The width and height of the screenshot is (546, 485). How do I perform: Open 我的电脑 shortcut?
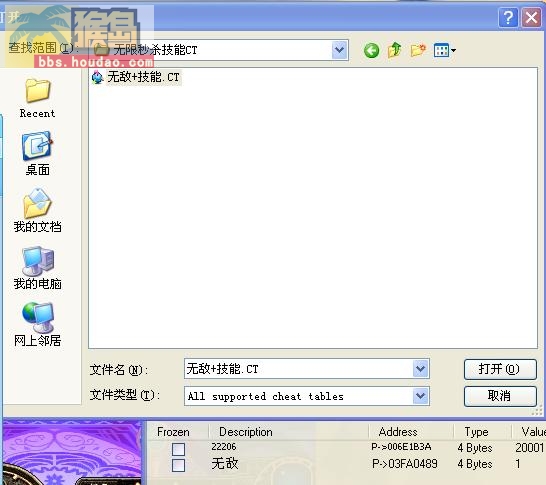[37, 268]
